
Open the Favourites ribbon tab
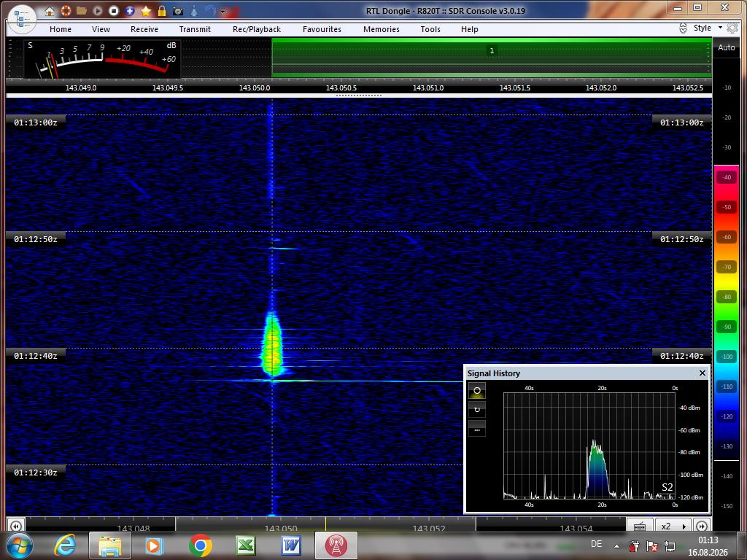[322, 29]
